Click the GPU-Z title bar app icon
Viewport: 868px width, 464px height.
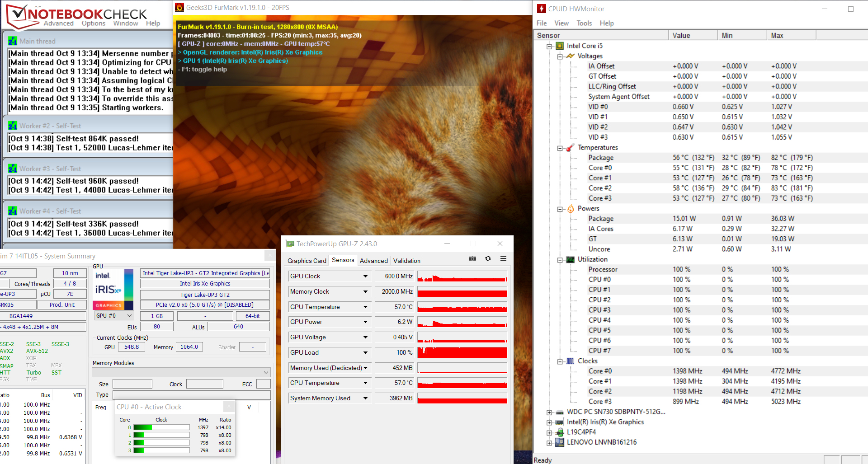click(290, 244)
